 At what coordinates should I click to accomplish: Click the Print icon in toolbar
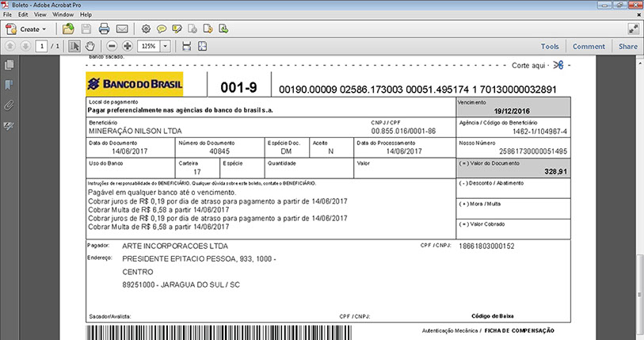[105, 29]
